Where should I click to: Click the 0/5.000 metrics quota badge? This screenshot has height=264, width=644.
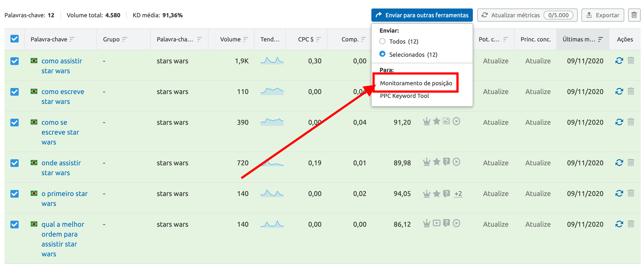pos(558,15)
